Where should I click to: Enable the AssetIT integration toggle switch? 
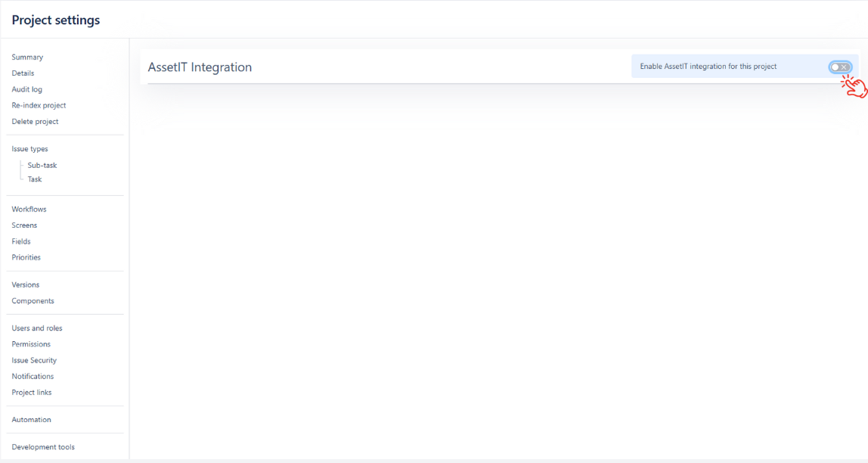[x=839, y=67]
